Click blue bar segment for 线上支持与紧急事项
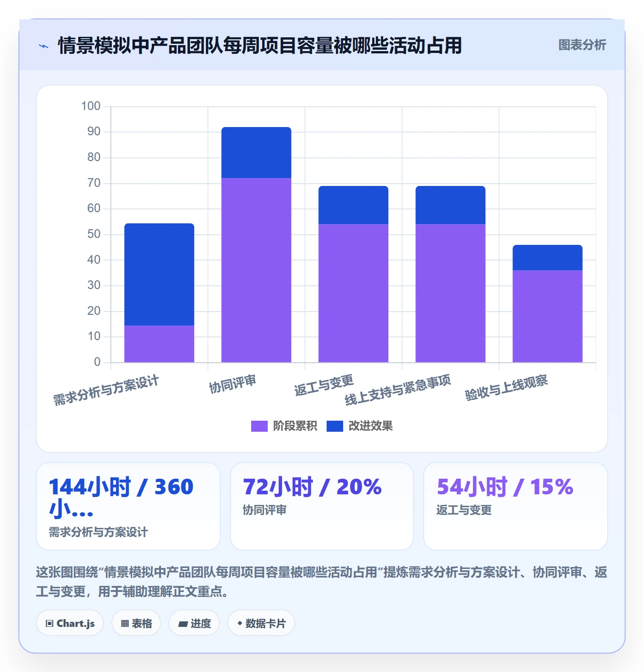The height and width of the screenshot is (672, 644). [x=450, y=205]
